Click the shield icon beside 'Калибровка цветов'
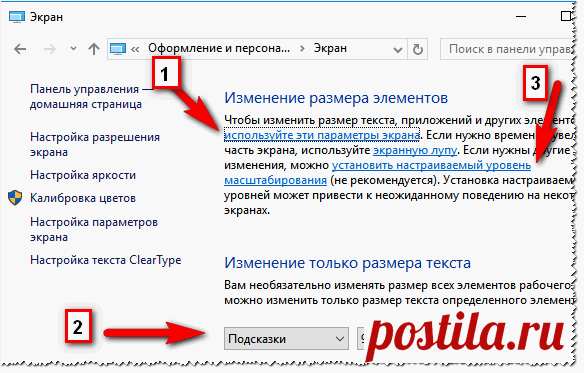584x373 pixels. (x=15, y=198)
